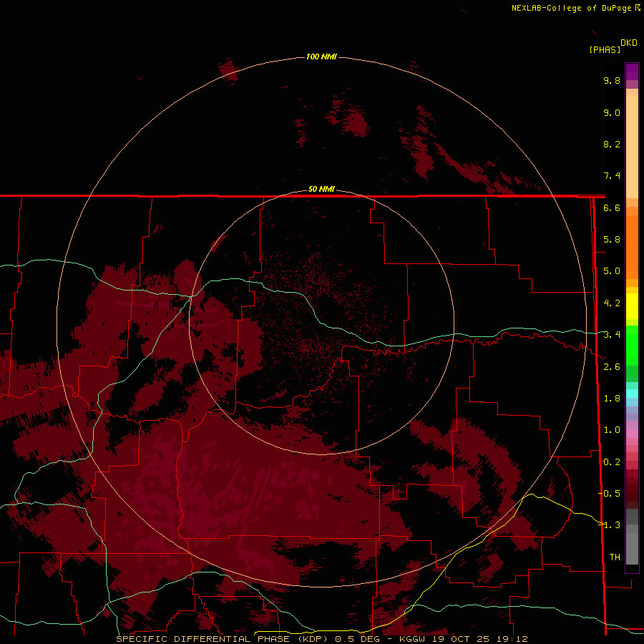
Task: Pick the orange segment of the color scale
Action: pyautogui.click(x=632, y=246)
